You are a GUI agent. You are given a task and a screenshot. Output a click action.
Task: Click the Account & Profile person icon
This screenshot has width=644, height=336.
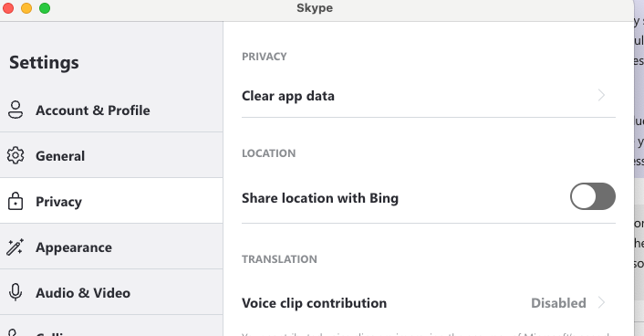coord(16,110)
